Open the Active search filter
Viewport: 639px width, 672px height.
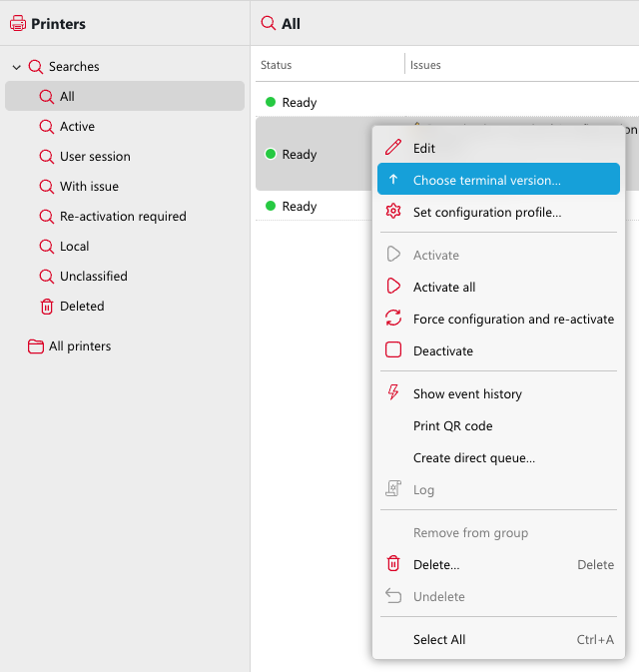[77, 127]
